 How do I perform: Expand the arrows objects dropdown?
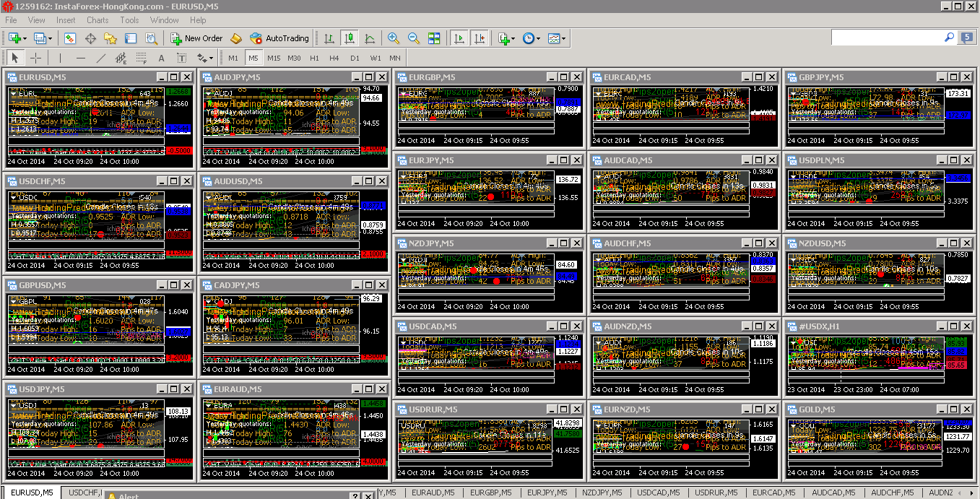point(212,58)
